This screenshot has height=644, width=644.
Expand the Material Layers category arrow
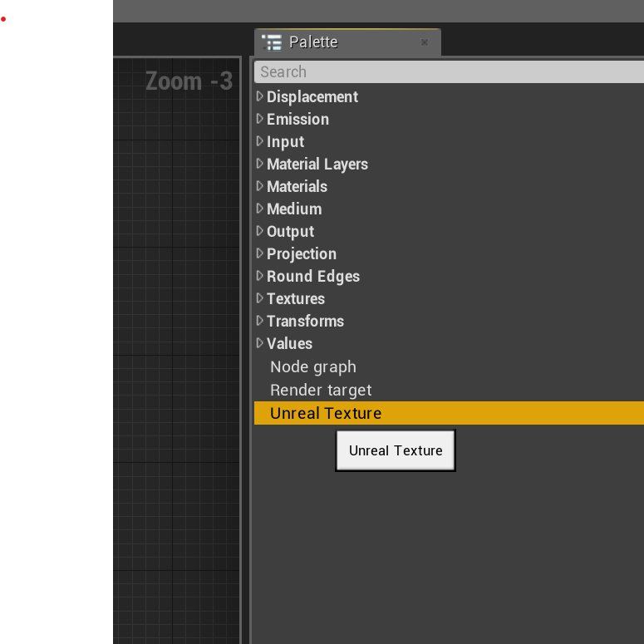[259, 164]
